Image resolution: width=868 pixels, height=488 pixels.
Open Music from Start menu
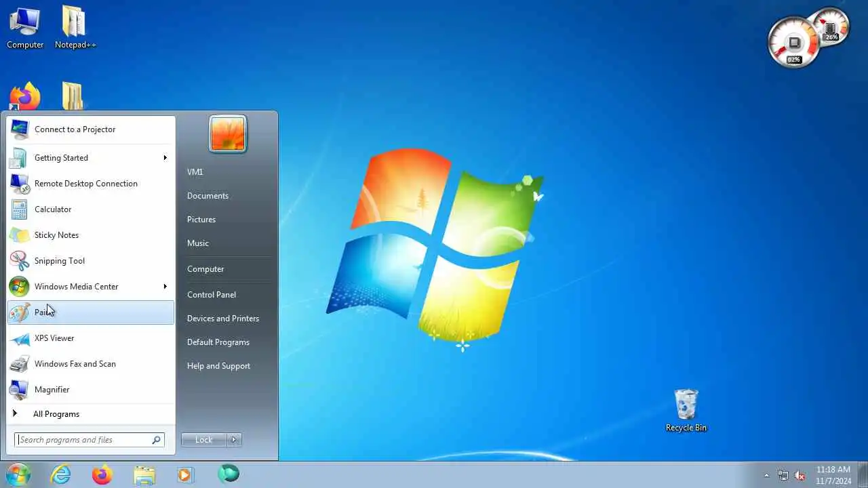point(198,243)
